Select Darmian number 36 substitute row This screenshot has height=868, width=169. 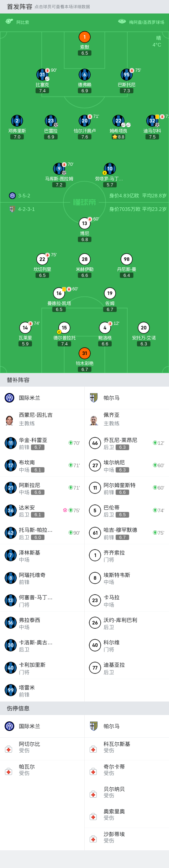42,511
